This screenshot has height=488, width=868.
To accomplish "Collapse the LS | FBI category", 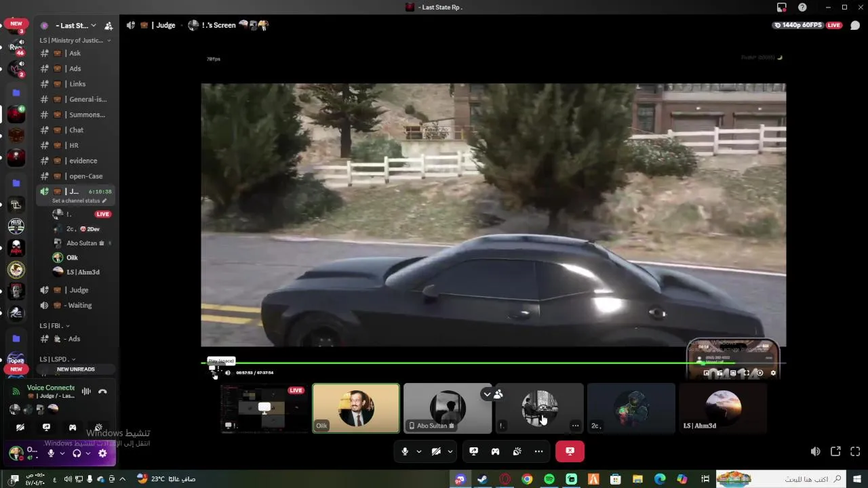I will 55,325.
